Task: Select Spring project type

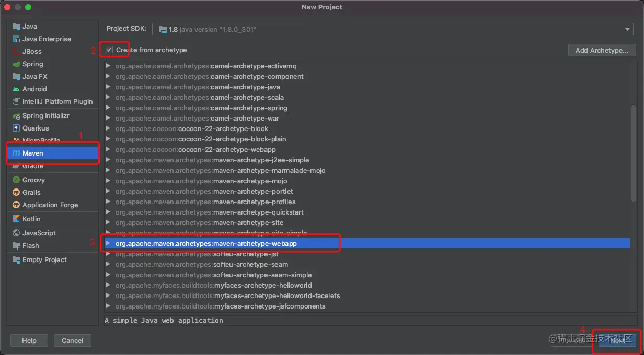Action: (x=53, y=64)
